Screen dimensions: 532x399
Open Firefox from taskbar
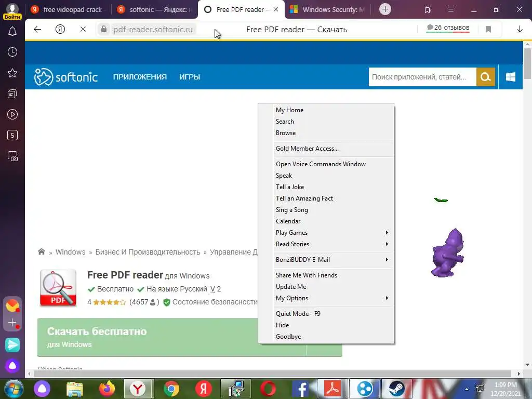pyautogui.click(x=107, y=389)
